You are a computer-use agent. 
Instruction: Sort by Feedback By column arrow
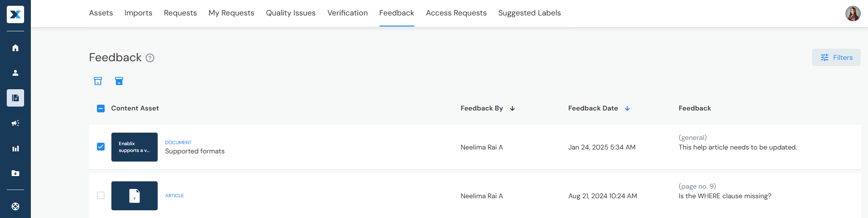[513, 109]
